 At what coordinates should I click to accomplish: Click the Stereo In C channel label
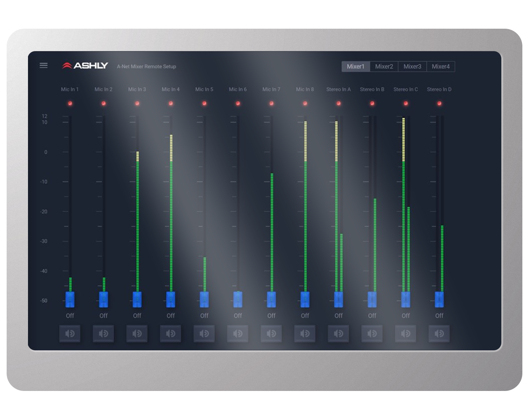[405, 89]
